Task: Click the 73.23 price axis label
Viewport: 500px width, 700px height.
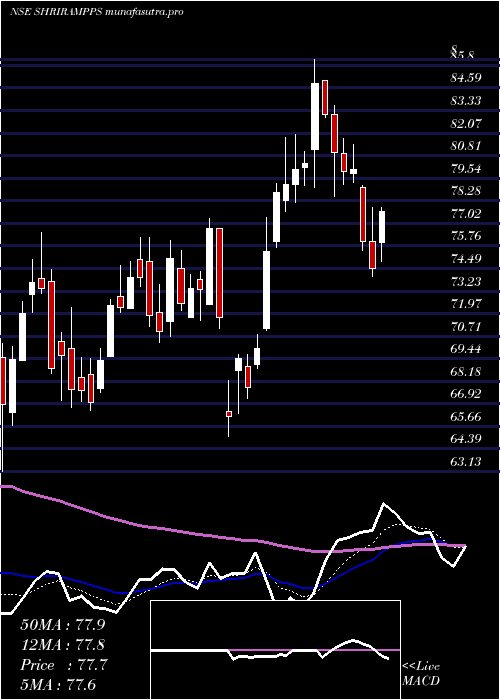Action: [x=466, y=281]
